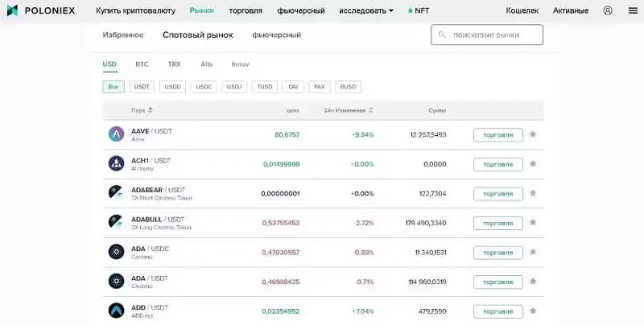The height and width of the screenshot is (325, 644).
Task: Open Купить криптовалюту in navigation
Action: click(135, 10)
